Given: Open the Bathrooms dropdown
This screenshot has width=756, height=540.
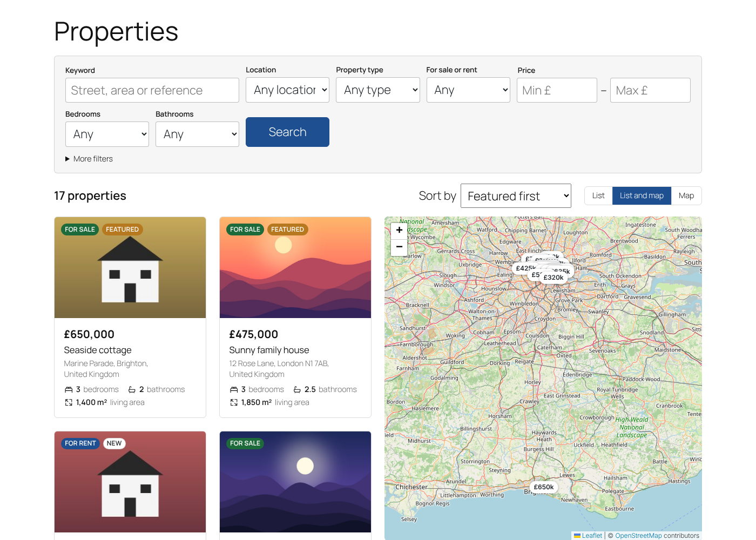Looking at the screenshot, I should tap(197, 134).
